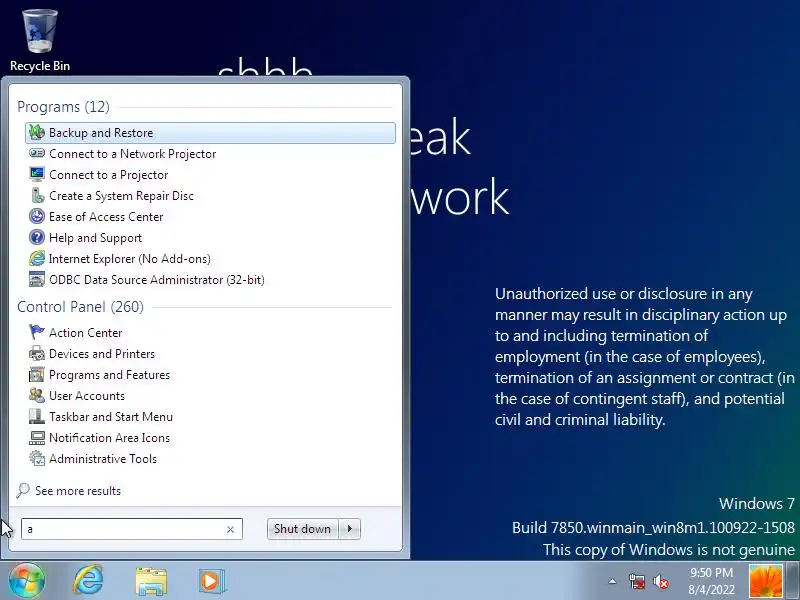The width and height of the screenshot is (800, 600).
Task: Click the Internet Explorer (No Add-ons) icon
Action: pyautogui.click(x=37, y=259)
